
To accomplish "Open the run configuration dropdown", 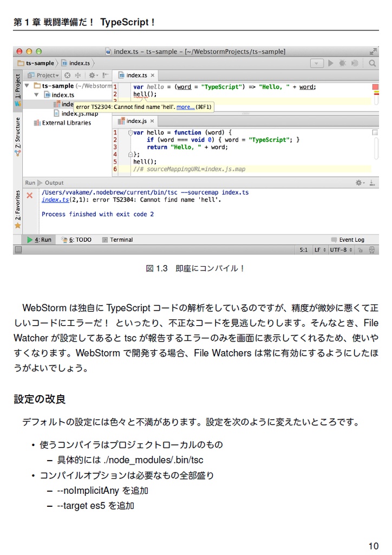I will tap(317, 63).
